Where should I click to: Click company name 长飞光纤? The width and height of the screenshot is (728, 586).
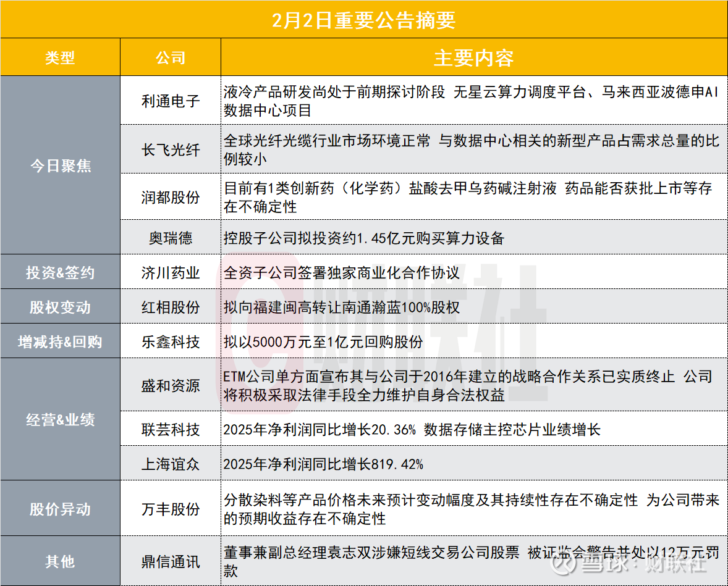171,149
